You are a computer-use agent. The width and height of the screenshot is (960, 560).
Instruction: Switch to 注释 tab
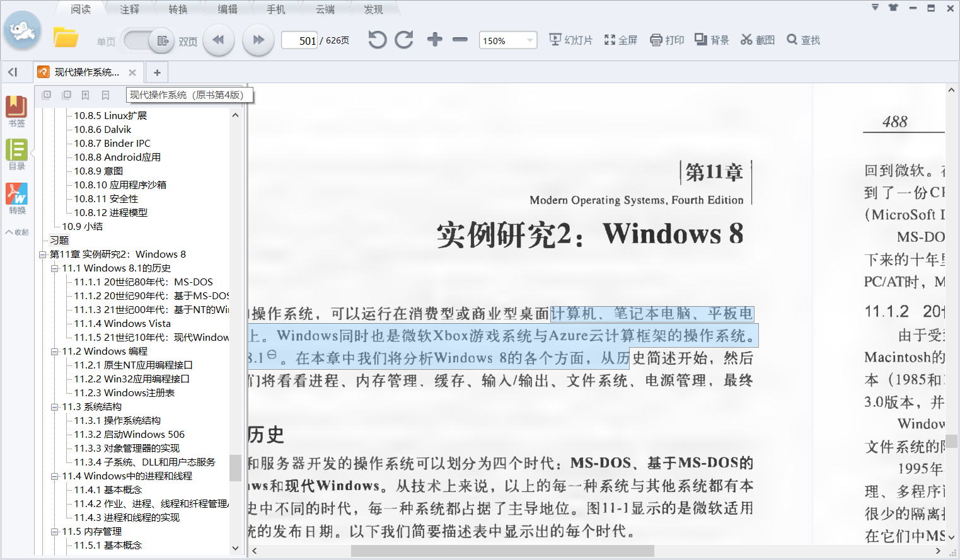(129, 9)
